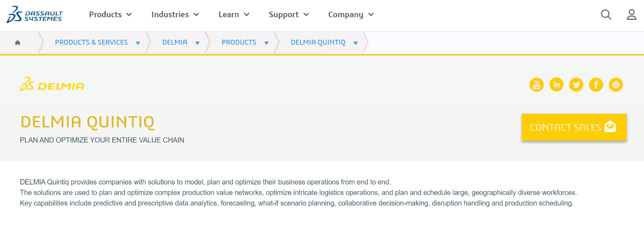Open the DELMIA Facebook icon
Viewport: 644px width, 227px height.
(596, 85)
